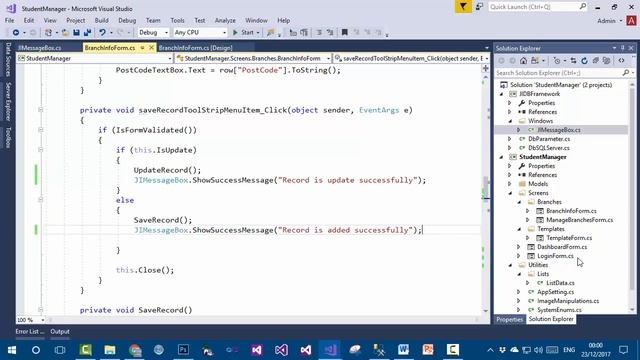Image resolution: width=640 pixels, height=360 pixels.
Task: Select ManageBranchesForm.cs in Solution Explorer
Action: click(x=579, y=220)
